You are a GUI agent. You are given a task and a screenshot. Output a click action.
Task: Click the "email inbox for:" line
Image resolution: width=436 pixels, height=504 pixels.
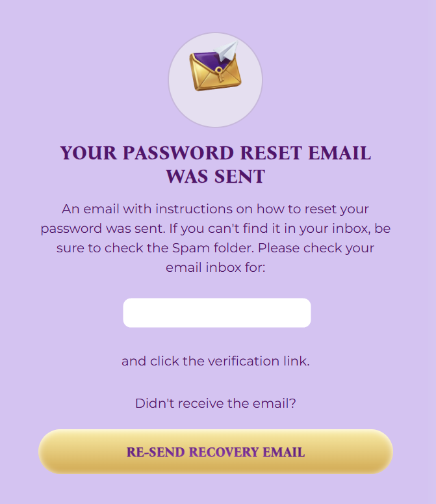(215, 267)
